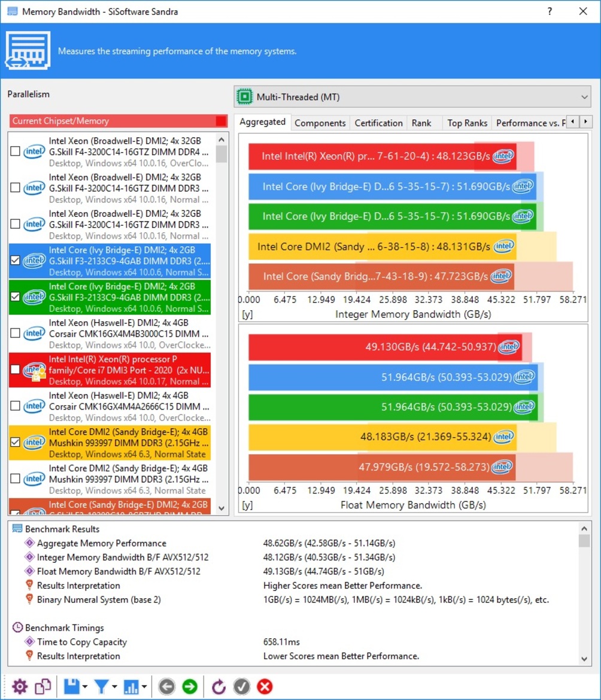The width and height of the screenshot is (601, 700).
Task: Click the Current Chipset/Memory header bar
Action: click(119, 121)
